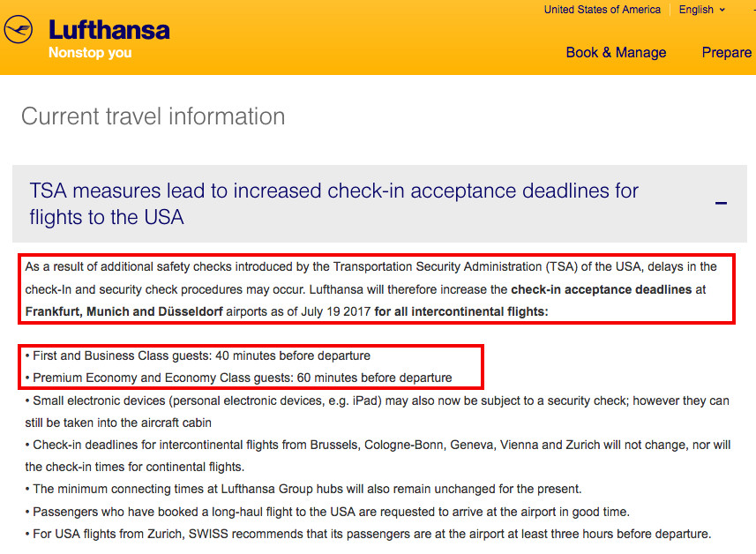Click the First and Business Class deadline line

198,356
